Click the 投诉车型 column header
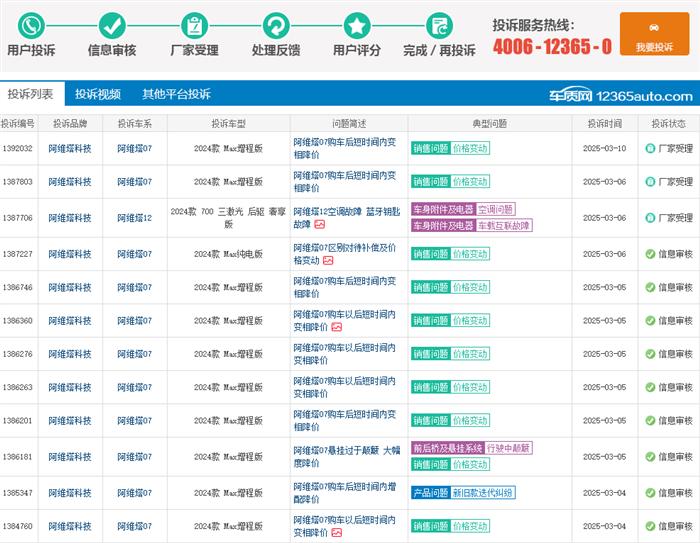The image size is (700, 543). click(229, 124)
